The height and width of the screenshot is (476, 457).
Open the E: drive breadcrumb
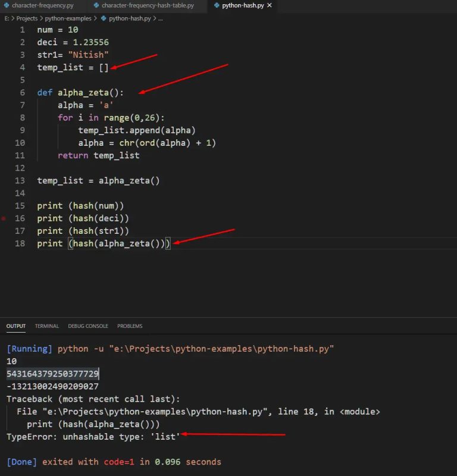[7, 18]
